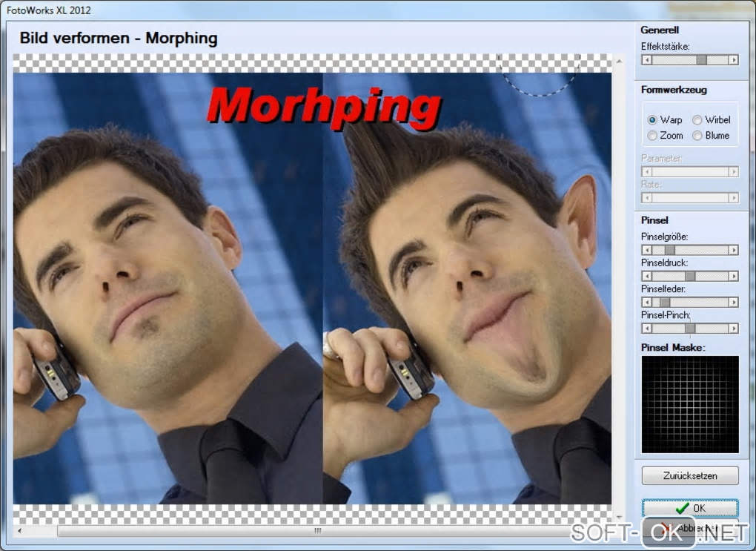
Task: Click the Pinsel-Pinch slider thumb
Action: 691,328
